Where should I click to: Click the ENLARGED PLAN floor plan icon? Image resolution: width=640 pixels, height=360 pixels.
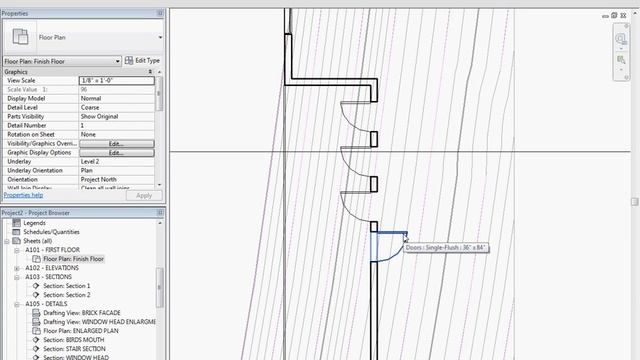coord(36,331)
